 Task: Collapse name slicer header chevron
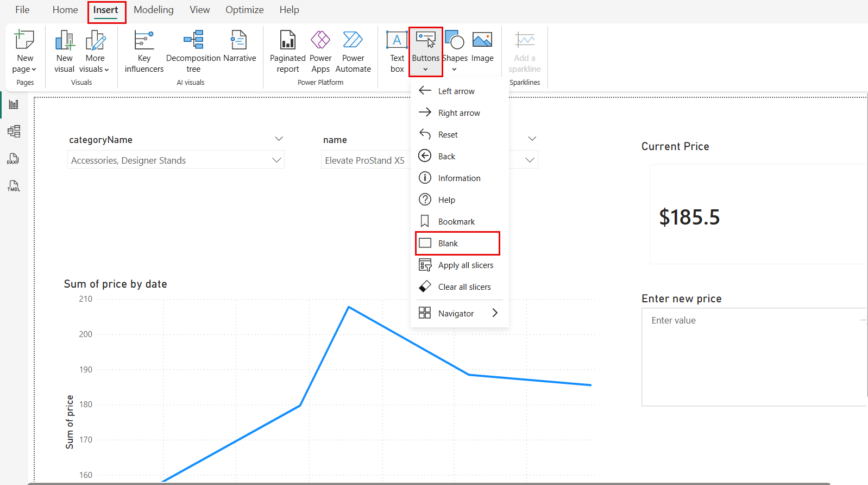tap(532, 139)
